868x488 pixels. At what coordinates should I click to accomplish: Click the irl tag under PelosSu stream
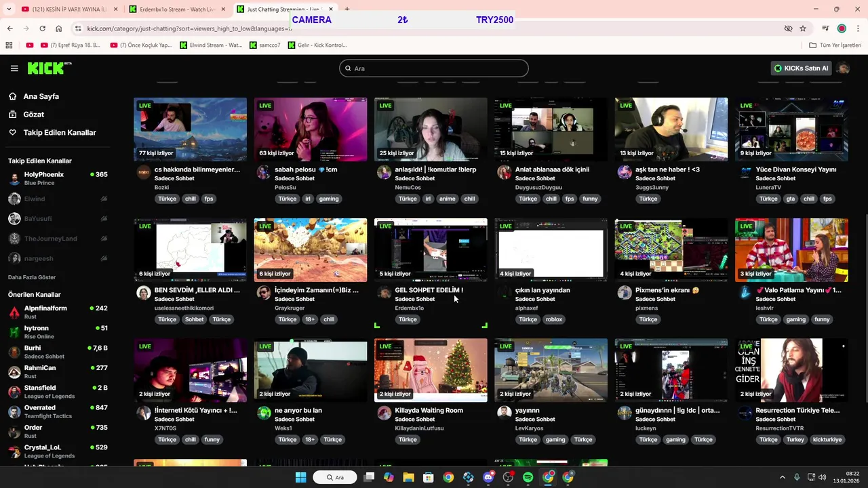pyautogui.click(x=307, y=199)
